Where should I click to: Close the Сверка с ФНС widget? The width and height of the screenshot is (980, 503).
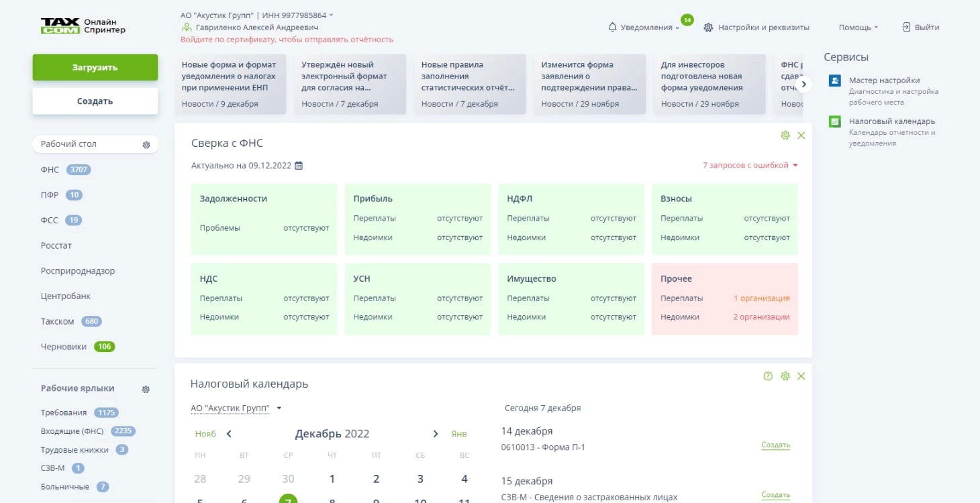point(801,135)
